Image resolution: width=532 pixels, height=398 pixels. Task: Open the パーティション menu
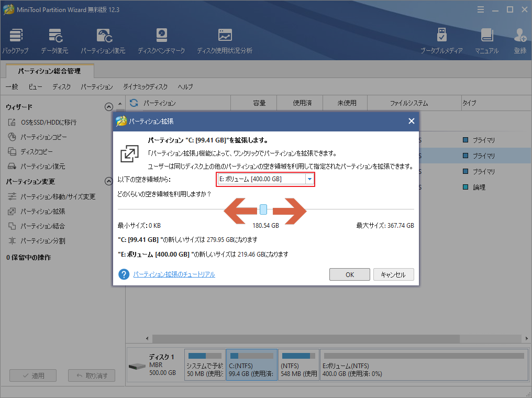click(97, 87)
